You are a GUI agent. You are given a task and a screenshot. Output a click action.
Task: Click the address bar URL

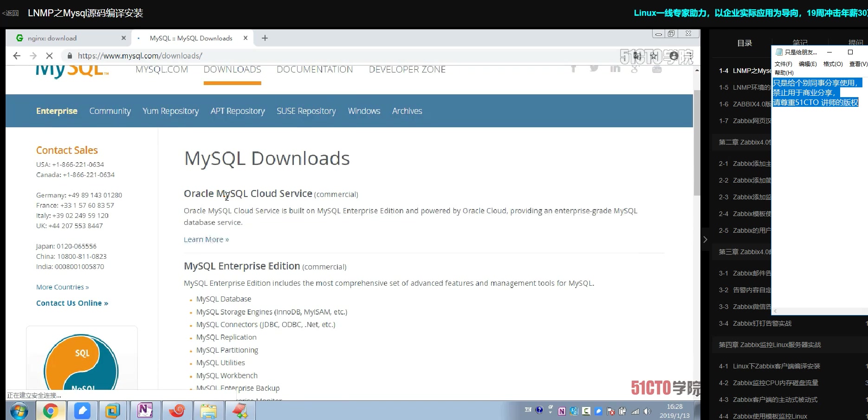[140, 56]
